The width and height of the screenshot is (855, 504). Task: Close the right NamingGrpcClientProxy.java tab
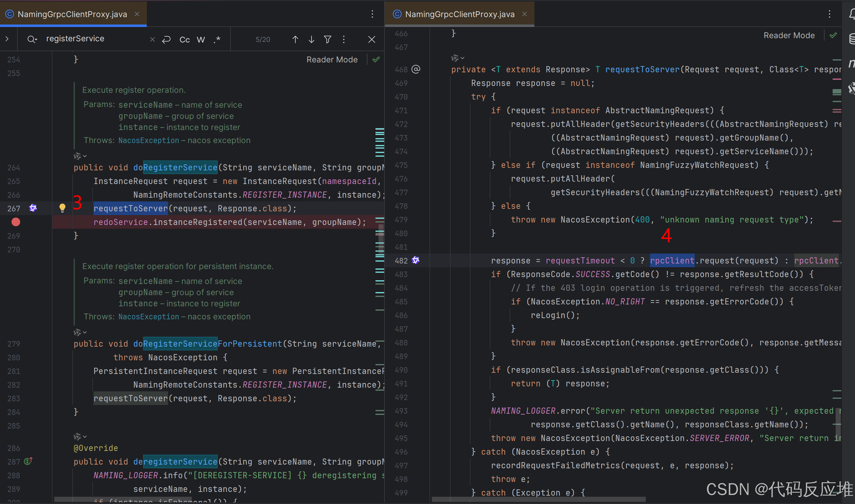point(524,14)
